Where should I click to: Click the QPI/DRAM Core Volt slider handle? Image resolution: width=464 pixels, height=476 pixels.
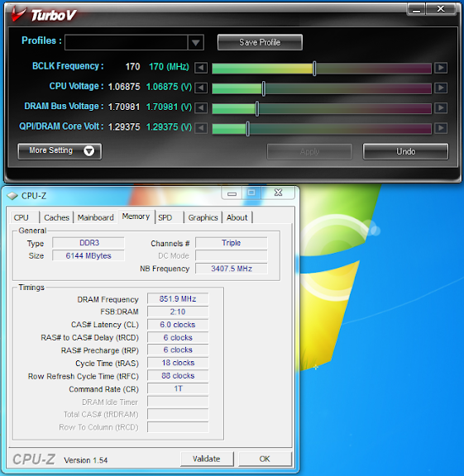click(x=247, y=128)
